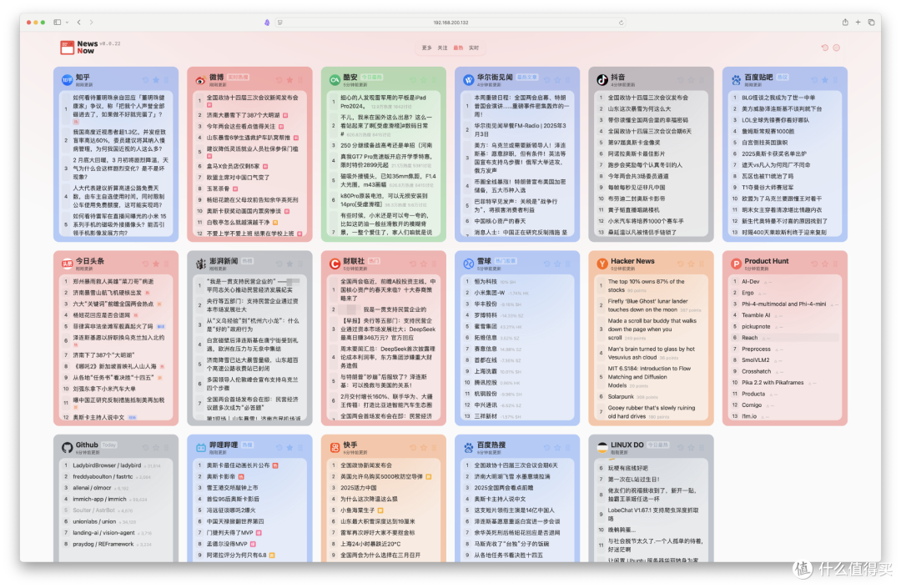Click the global refresh icon at top right
The width and height of the screenshot is (901, 588).
[x=824, y=48]
